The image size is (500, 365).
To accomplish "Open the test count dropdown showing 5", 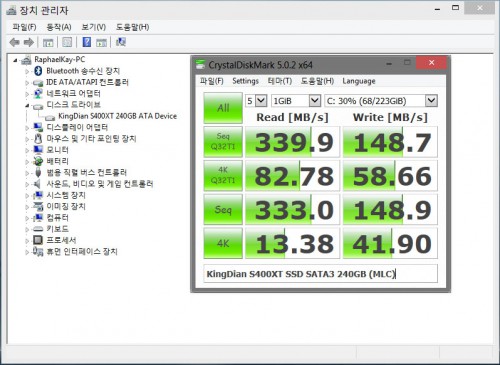I will 256,101.
